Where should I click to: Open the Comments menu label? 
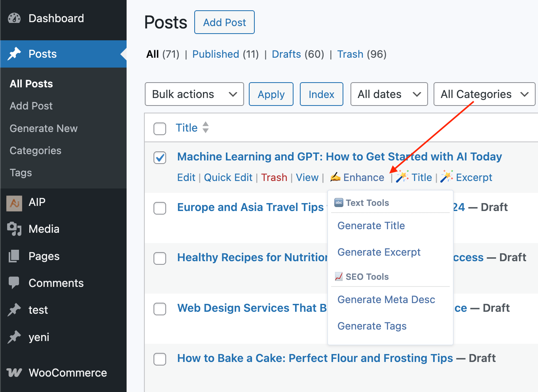(56, 283)
